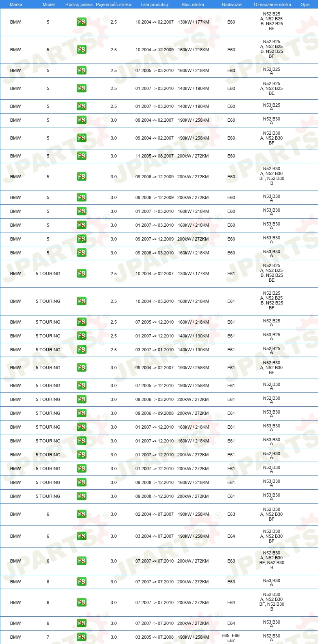
Task: Select fuel icon in E61 01.2007 -> 12.2010 140kW row
Action: coord(81,336)
